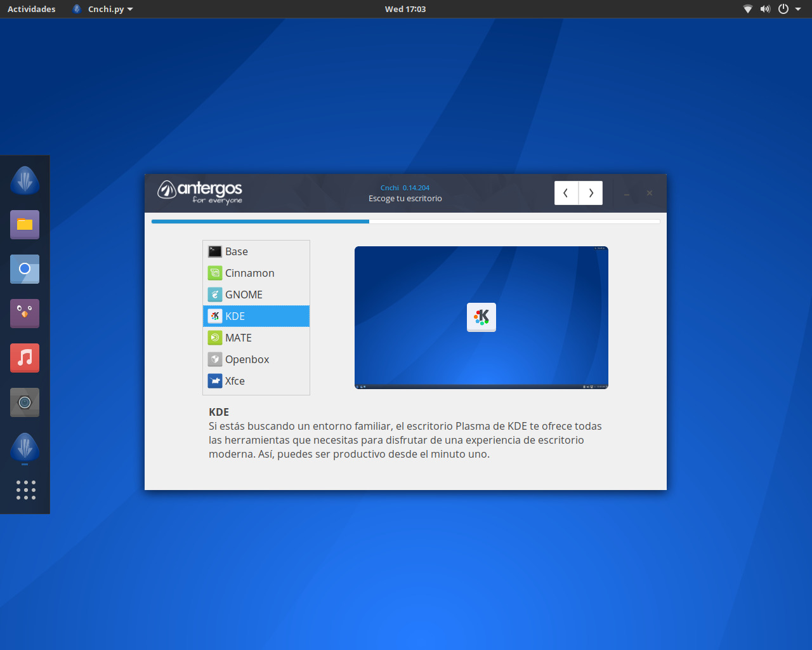Image resolution: width=812 pixels, height=650 pixels.
Task: Click the antergos logo in header
Action: [x=200, y=192]
